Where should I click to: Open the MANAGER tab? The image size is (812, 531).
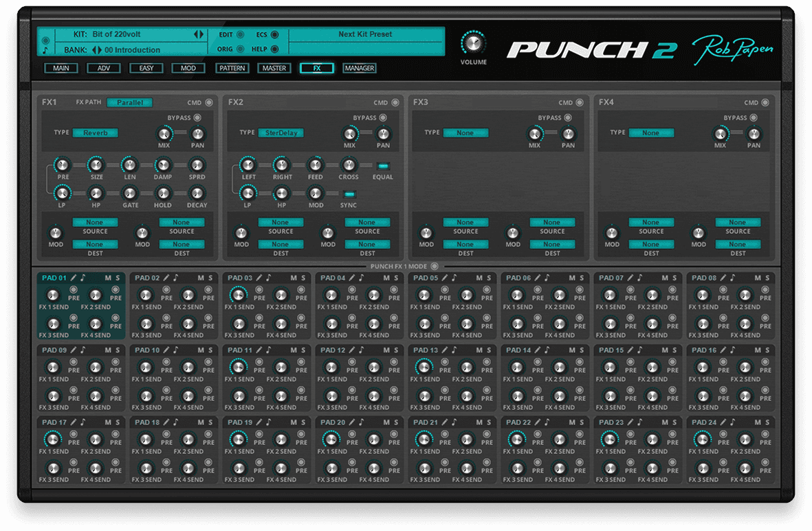pos(359,68)
